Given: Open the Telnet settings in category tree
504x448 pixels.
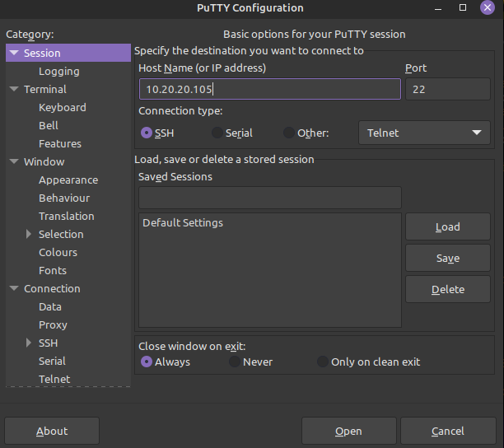Looking at the screenshot, I should [54, 379].
